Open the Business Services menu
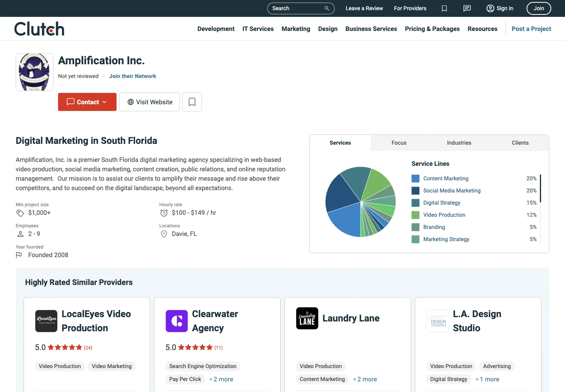This screenshot has height=392, width=565. tap(371, 29)
